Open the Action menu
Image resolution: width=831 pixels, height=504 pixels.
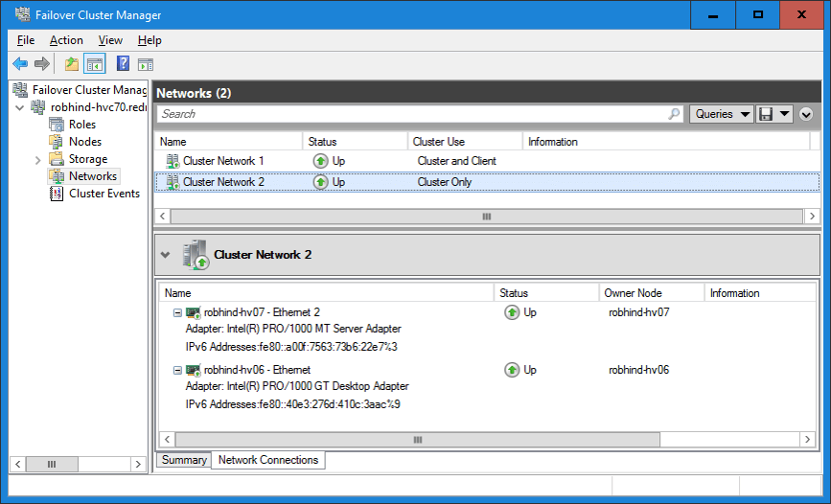(66, 40)
